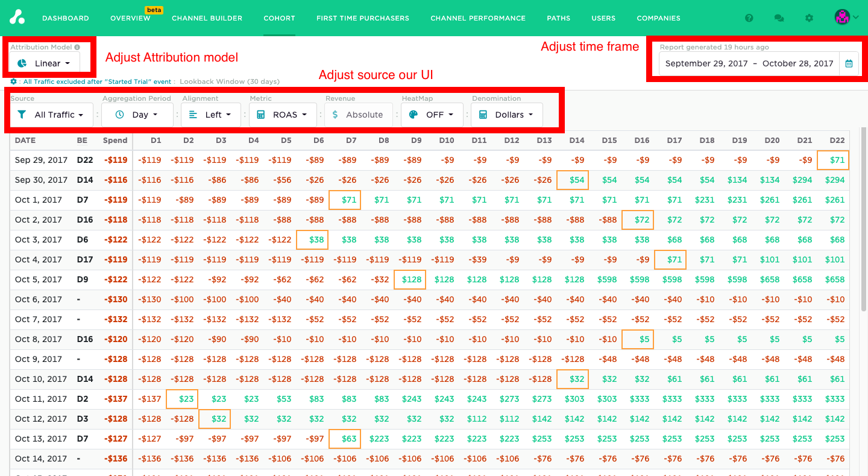This screenshot has width=868, height=476.
Task: Open Channel Performance tab
Action: (478, 18)
